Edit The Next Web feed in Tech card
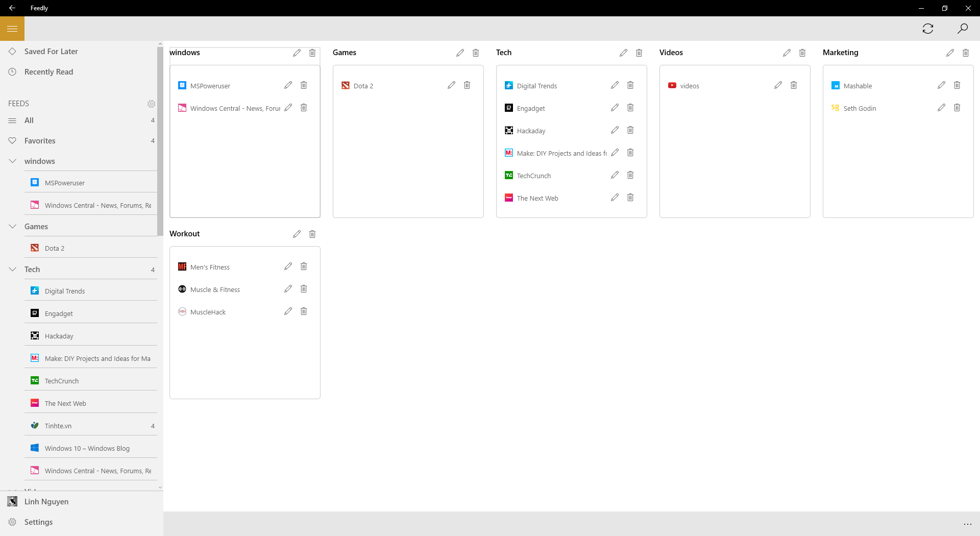Viewport: 980px width, 536px height. point(615,198)
